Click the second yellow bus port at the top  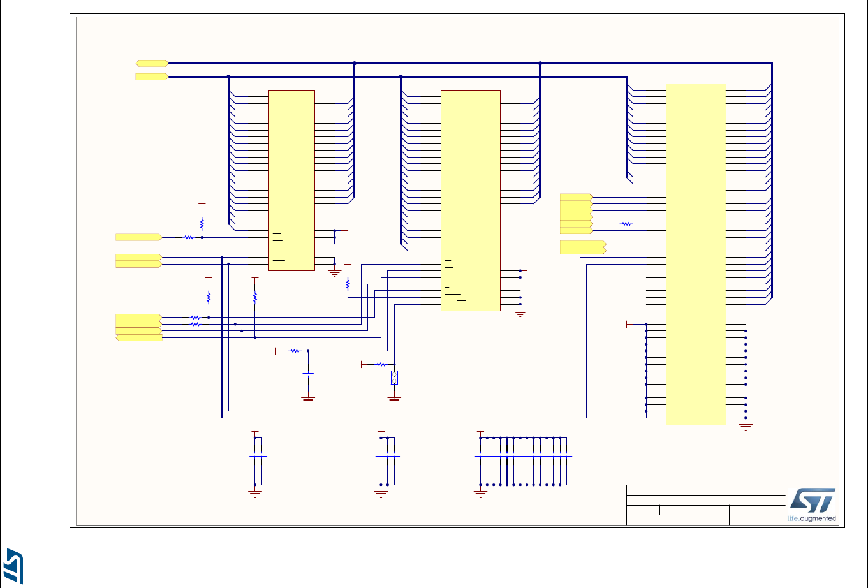click(x=152, y=77)
